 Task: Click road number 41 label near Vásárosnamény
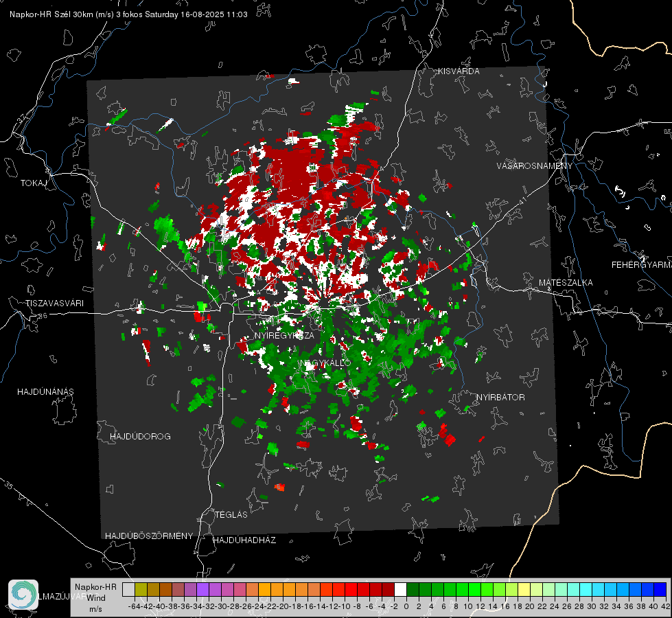[522, 201]
